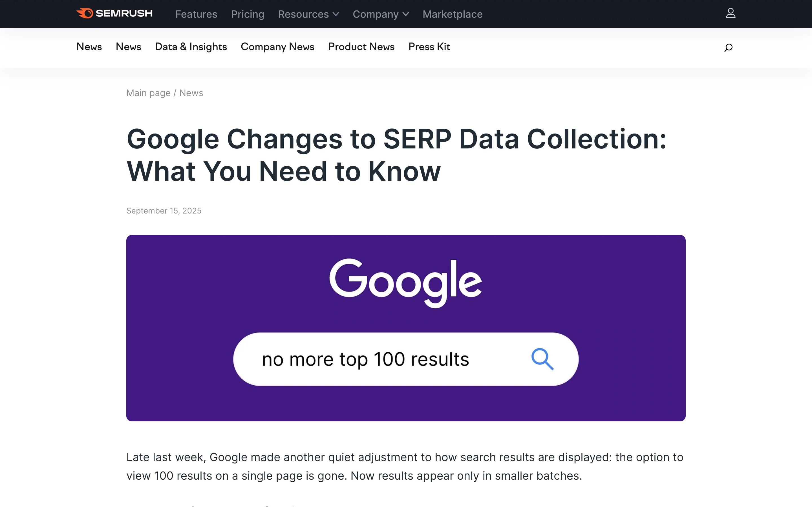Select the News tab beside Data & Insights
Screen dimensions: 812x507
coord(128,46)
